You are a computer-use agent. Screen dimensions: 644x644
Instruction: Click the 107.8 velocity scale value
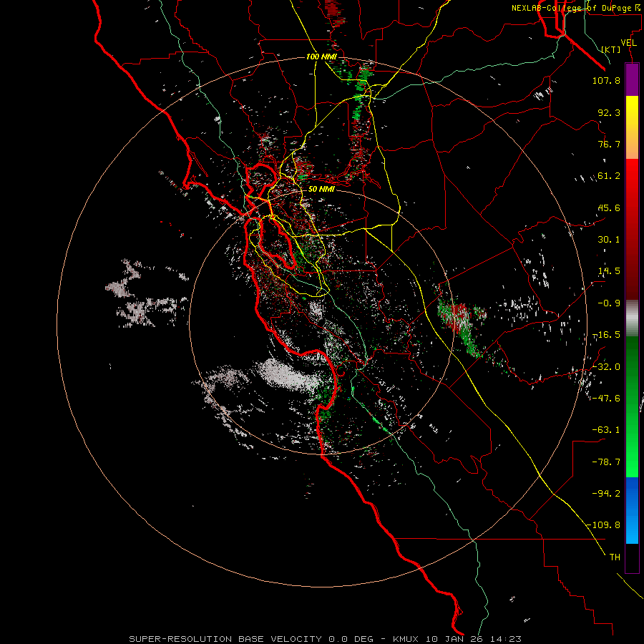point(606,80)
